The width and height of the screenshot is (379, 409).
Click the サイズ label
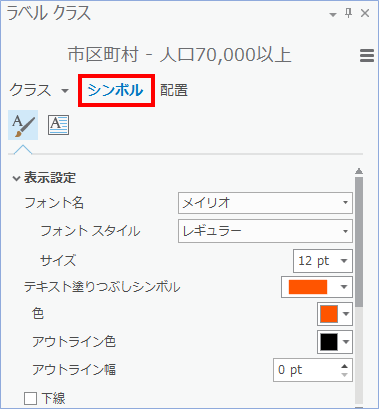[58, 261]
